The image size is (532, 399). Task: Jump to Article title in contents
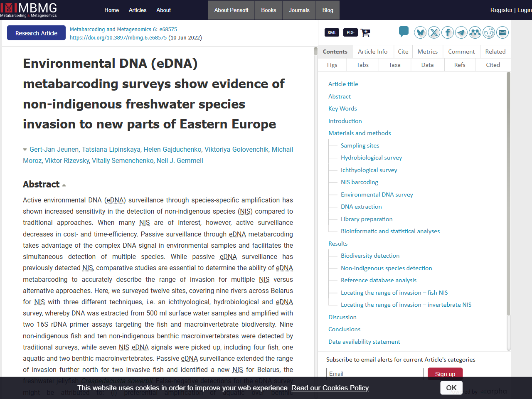[343, 84]
